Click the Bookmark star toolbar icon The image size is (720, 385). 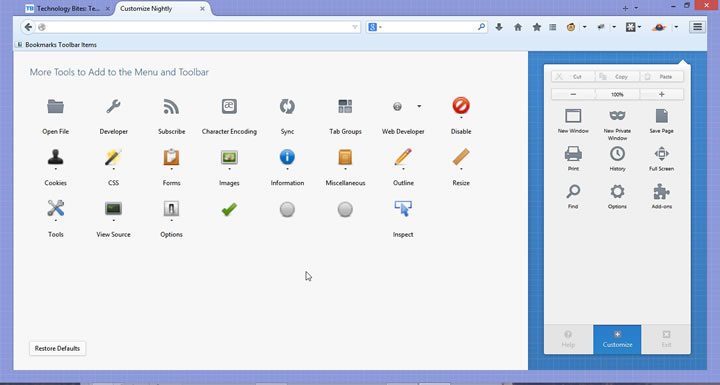[536, 27]
